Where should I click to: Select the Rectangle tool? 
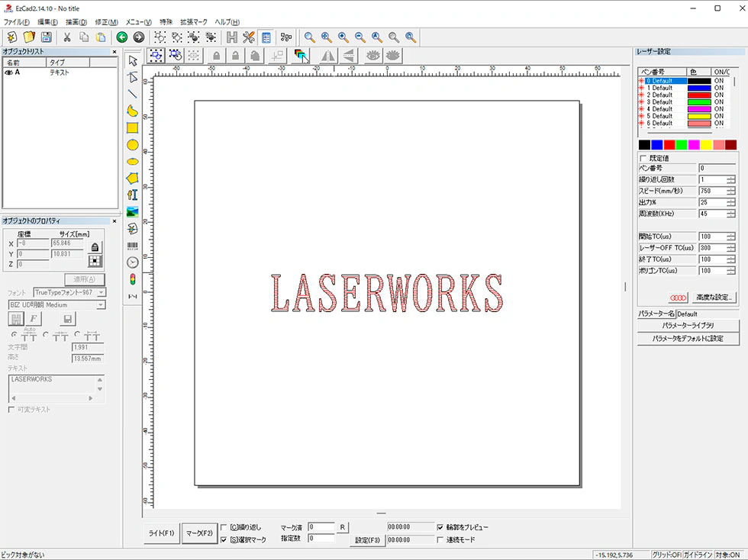pos(133,128)
